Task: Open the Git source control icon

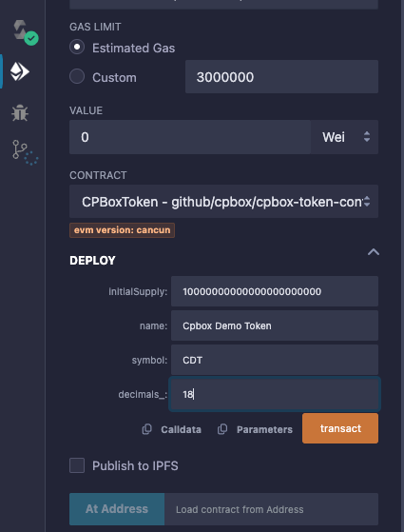Action: (x=24, y=152)
